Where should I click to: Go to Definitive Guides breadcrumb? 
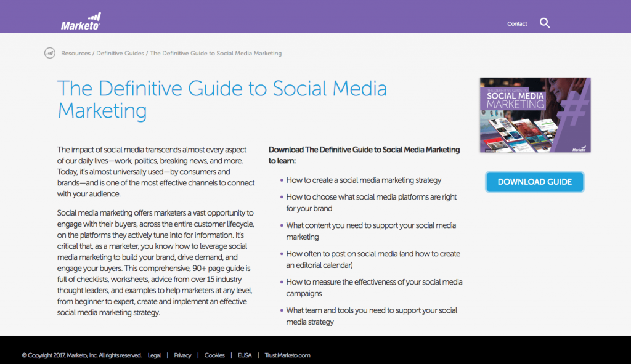pos(120,53)
